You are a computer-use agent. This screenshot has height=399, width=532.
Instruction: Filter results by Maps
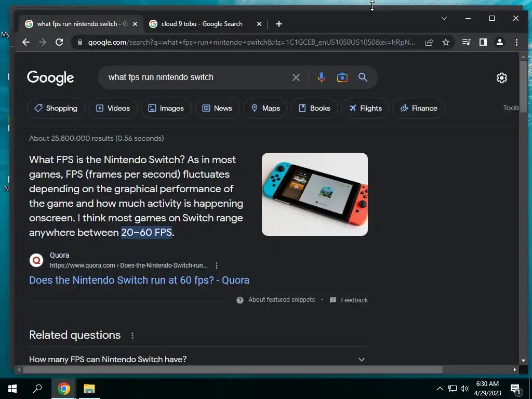click(x=265, y=108)
